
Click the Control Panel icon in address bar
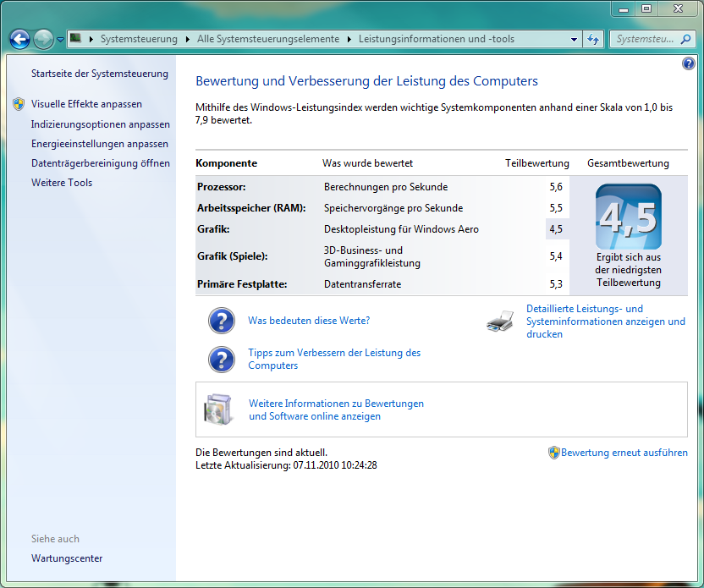[x=76, y=39]
